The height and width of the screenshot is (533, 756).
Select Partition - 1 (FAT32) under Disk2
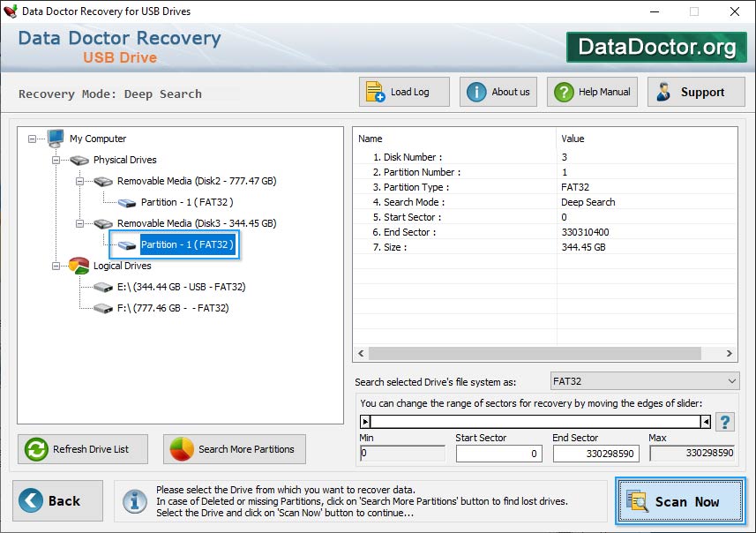[187, 203]
